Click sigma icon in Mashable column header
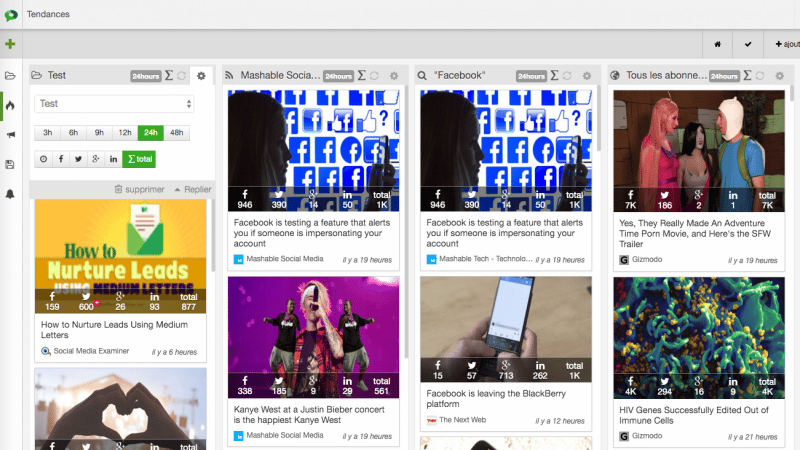 click(x=362, y=76)
